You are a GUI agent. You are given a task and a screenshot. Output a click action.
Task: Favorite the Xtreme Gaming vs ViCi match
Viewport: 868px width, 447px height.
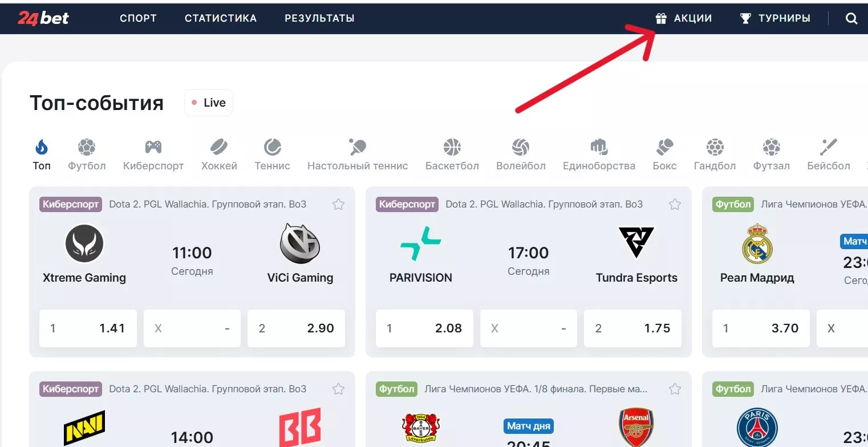pyautogui.click(x=338, y=204)
